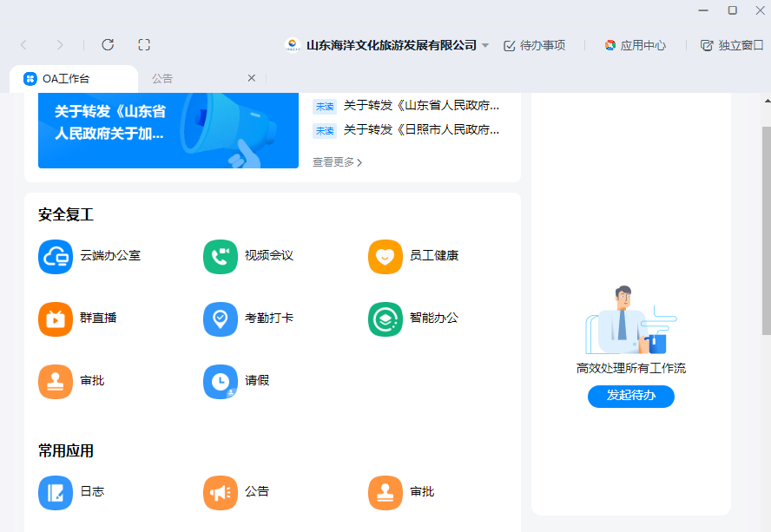Viewport: 771px width, 532px height.
Task: Open 群直播 group live stream
Action: 56,319
